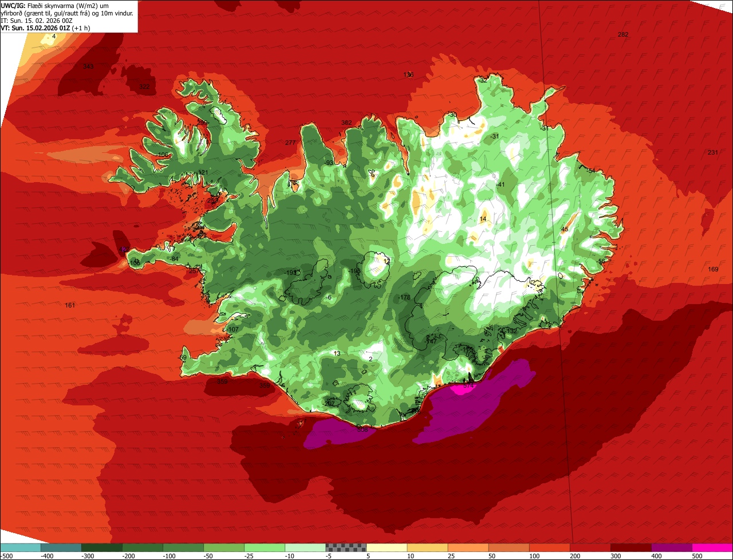Click the map value '343'
733x560 pixels.
tap(88, 66)
